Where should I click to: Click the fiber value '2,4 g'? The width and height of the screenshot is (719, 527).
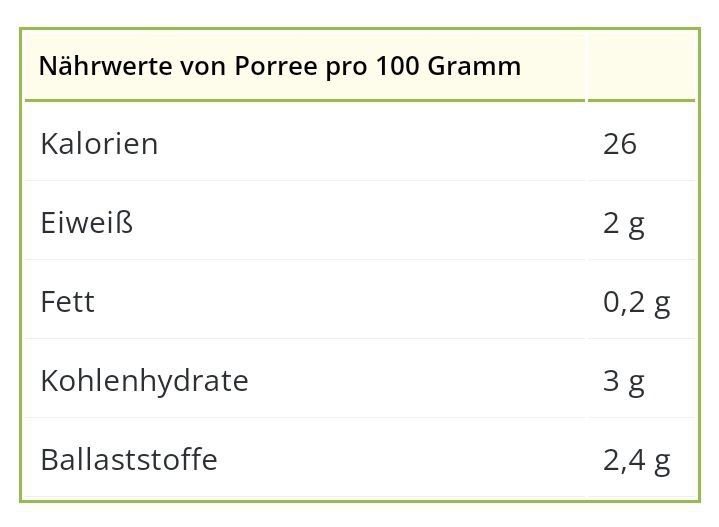tap(636, 461)
